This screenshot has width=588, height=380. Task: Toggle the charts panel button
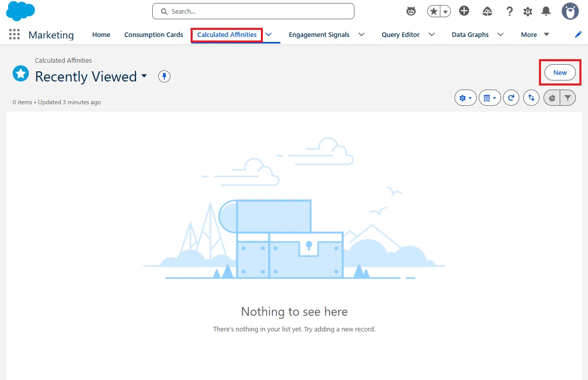point(552,98)
